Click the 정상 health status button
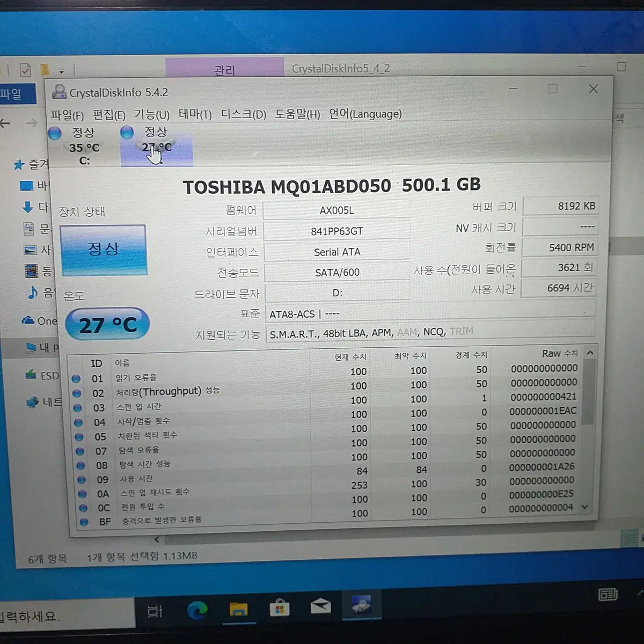644x644 pixels. point(103,250)
